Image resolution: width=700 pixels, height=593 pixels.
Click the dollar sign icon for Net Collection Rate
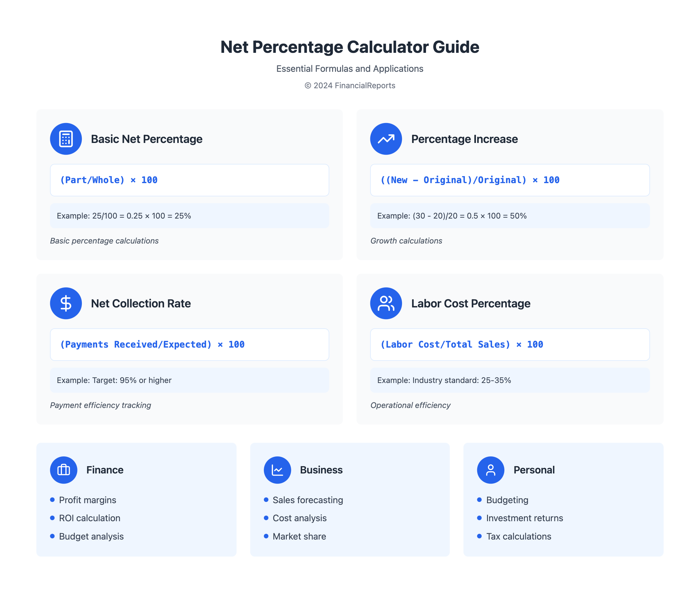[66, 303]
